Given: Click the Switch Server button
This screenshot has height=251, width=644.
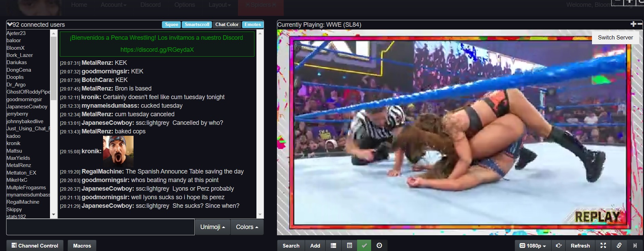Looking at the screenshot, I should point(615,37).
